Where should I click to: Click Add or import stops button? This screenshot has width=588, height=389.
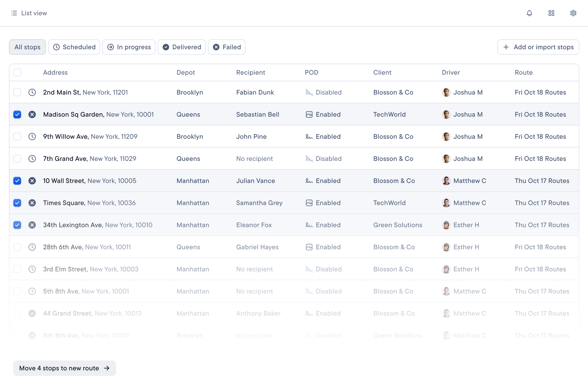[538, 47]
